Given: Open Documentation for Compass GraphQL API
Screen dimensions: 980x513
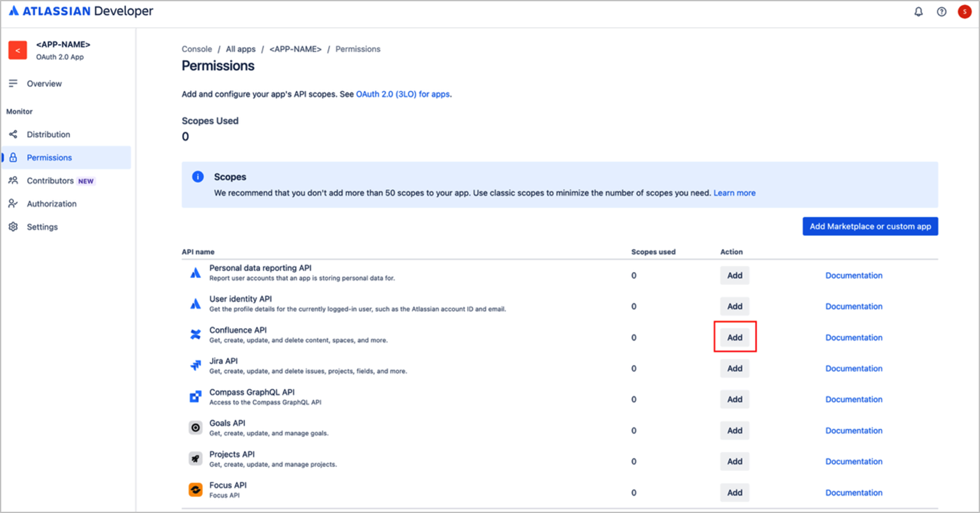Looking at the screenshot, I should (854, 400).
